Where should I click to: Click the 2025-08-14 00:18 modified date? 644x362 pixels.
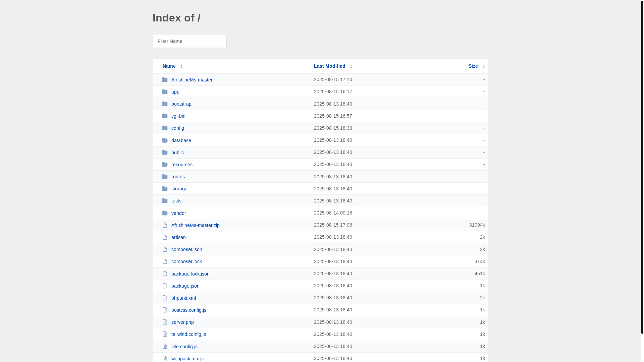click(333, 213)
